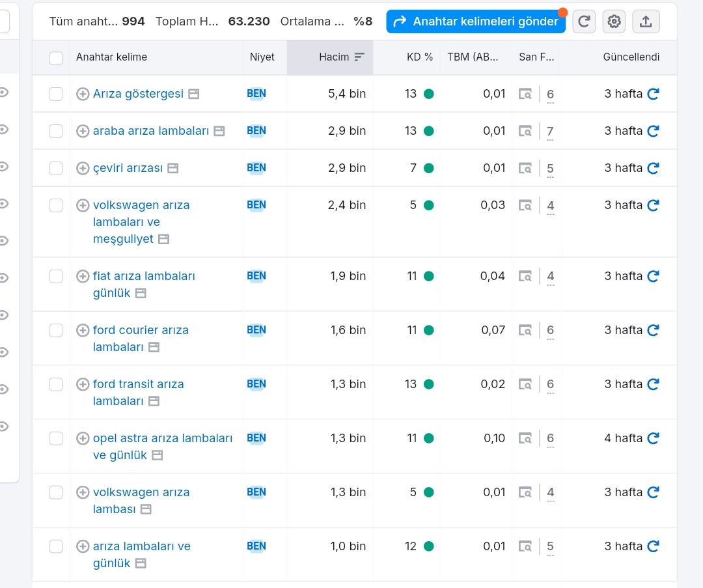Open 'ford transit arıza lambaları' keyword link
703x588 pixels.
tap(138, 393)
